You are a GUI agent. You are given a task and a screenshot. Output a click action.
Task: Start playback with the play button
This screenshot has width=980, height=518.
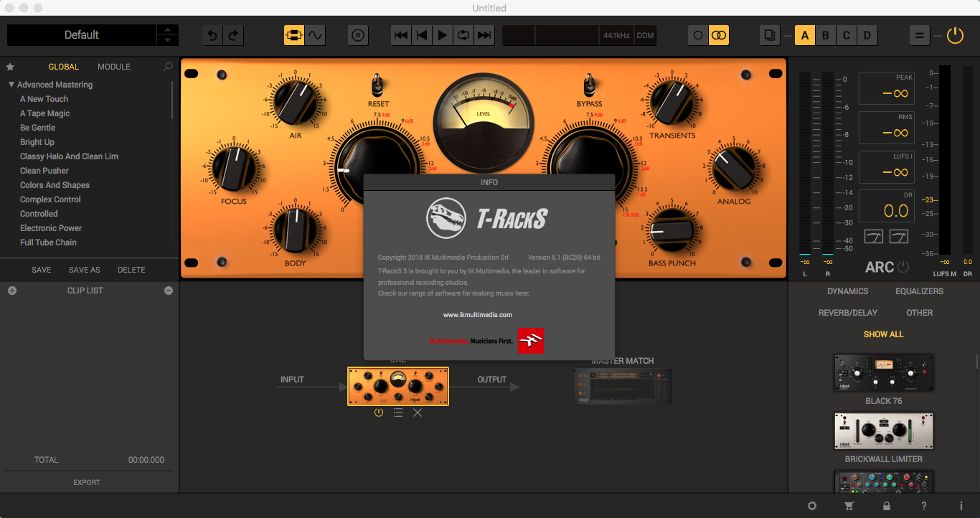pyautogui.click(x=443, y=35)
